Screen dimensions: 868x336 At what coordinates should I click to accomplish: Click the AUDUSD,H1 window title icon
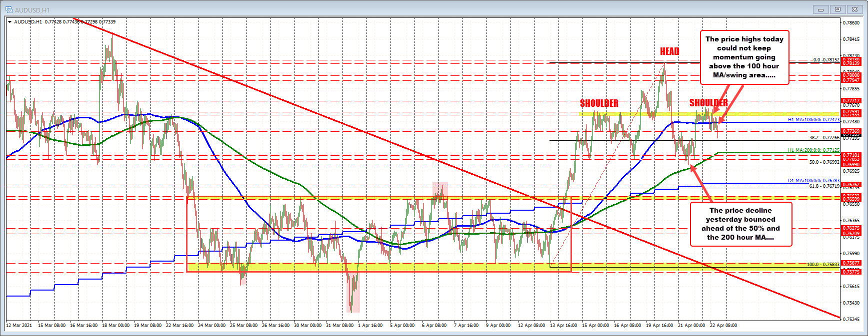click(x=9, y=9)
